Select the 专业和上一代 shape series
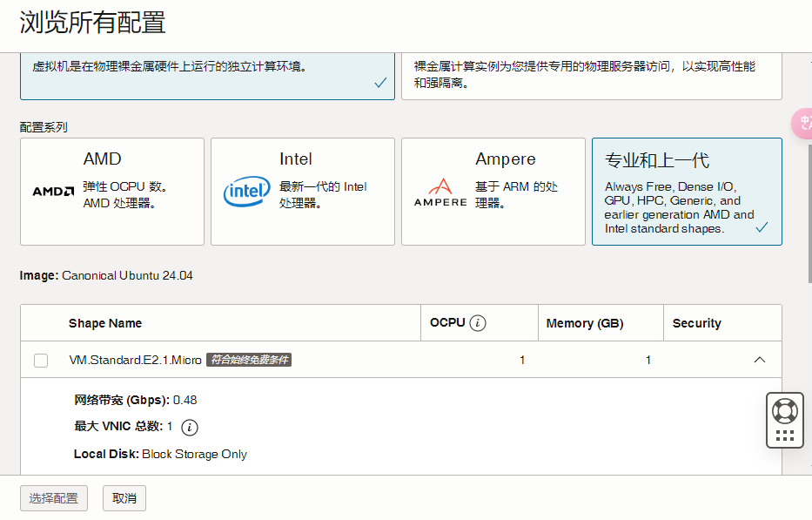The image size is (812, 520). [687, 192]
